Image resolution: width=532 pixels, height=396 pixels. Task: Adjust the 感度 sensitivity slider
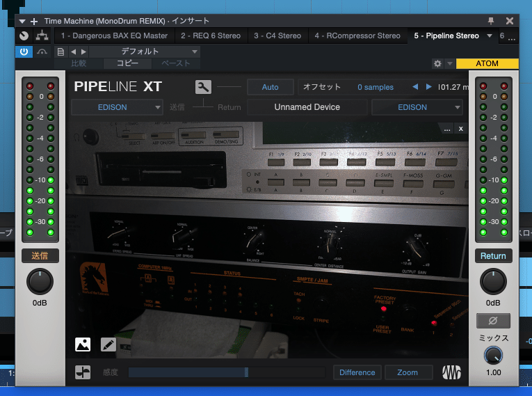(226, 372)
